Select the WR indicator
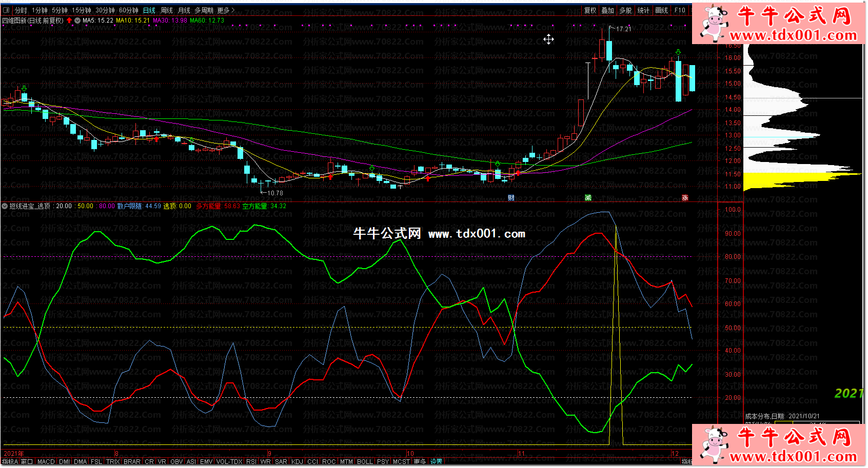The width and height of the screenshot is (868, 468). pos(265,462)
